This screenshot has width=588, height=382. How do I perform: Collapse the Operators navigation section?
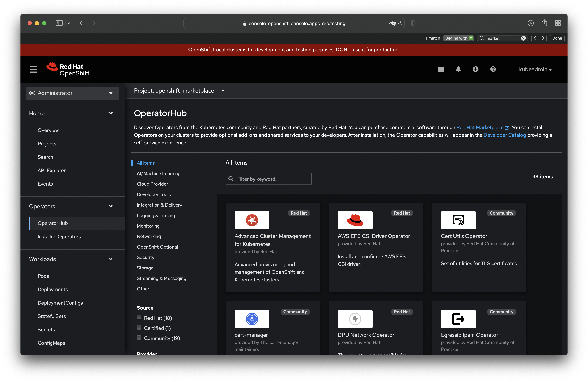(71, 206)
